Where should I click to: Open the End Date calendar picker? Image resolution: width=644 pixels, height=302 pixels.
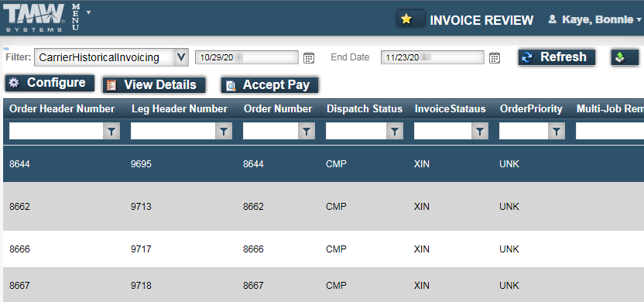click(495, 57)
